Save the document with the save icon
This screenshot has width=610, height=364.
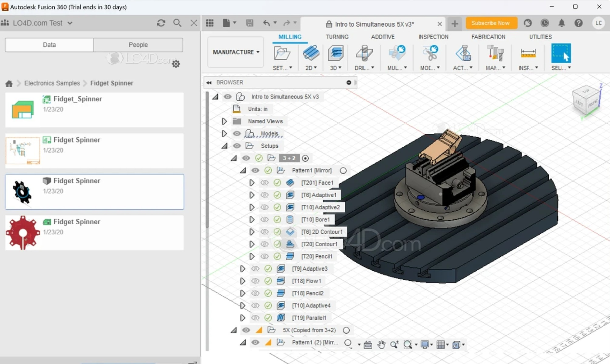tap(249, 23)
